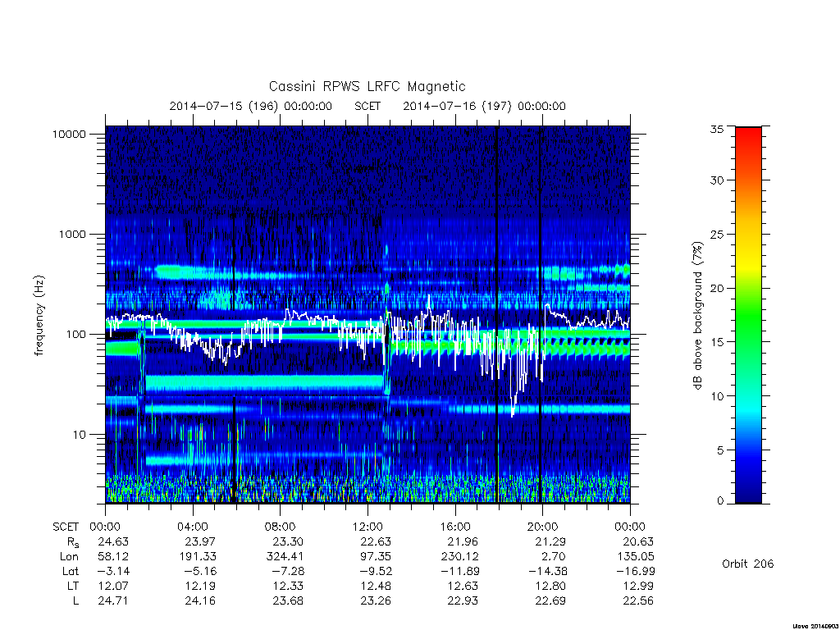The image size is (840, 630).
Task: Click the '10000' frequency tick label
Action: click(x=69, y=135)
